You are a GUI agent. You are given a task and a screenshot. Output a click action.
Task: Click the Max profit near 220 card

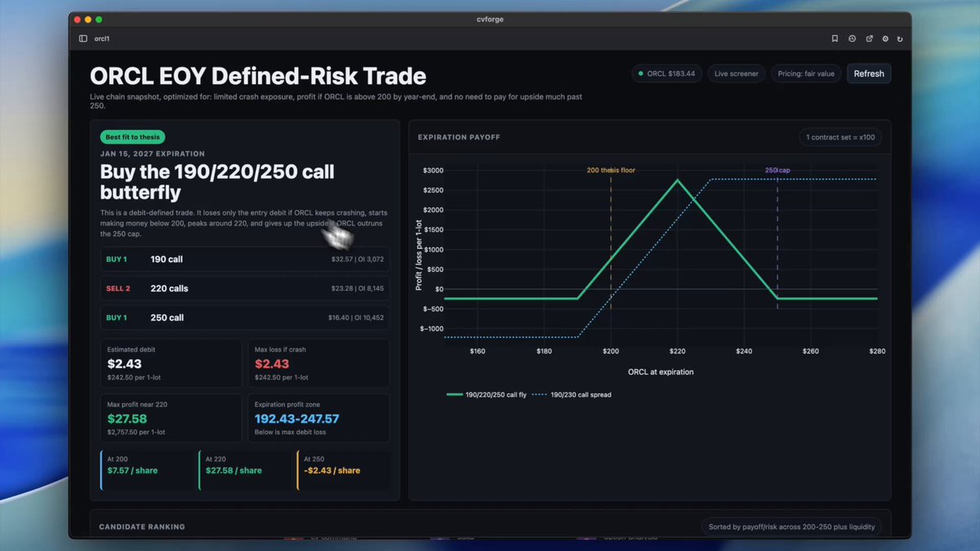[171, 418]
